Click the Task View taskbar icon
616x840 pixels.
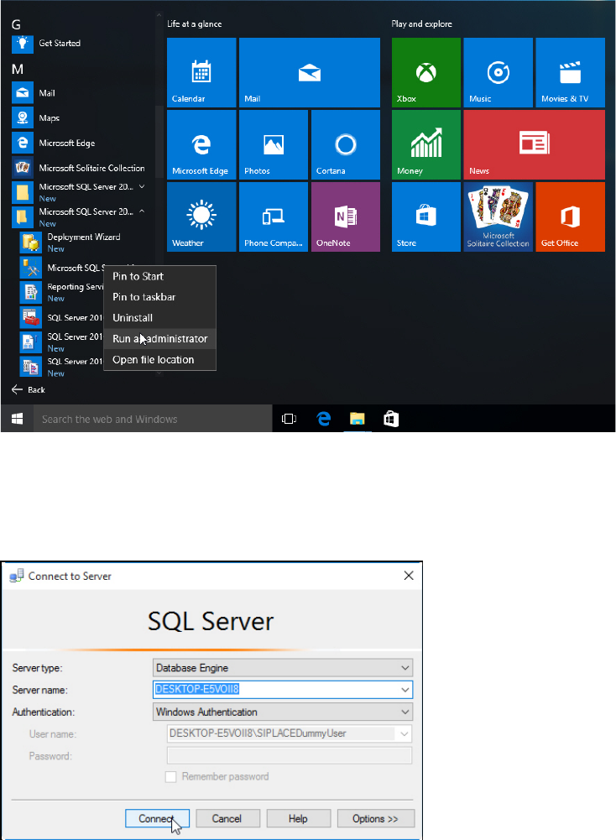289,419
